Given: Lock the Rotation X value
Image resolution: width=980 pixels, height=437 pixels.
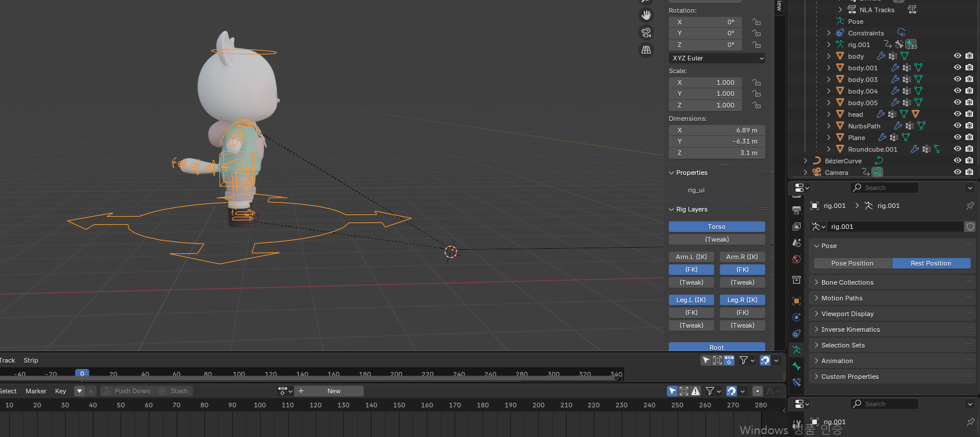Looking at the screenshot, I should point(756,22).
